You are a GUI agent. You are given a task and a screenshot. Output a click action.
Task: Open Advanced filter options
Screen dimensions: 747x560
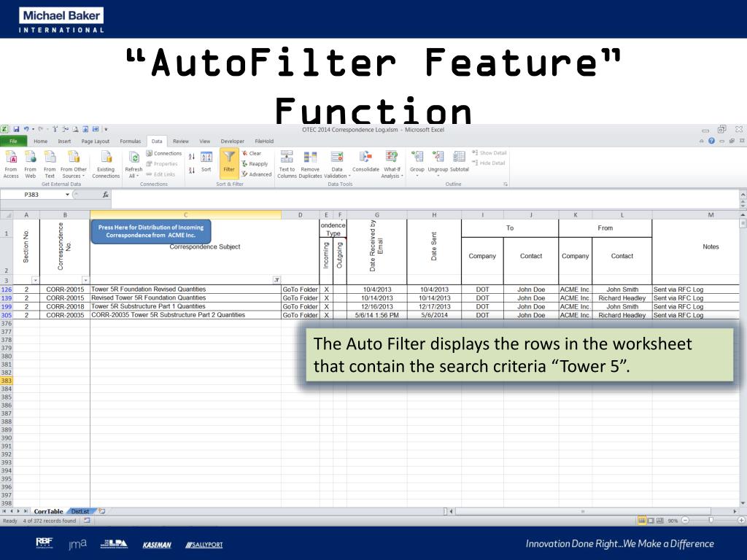point(257,174)
